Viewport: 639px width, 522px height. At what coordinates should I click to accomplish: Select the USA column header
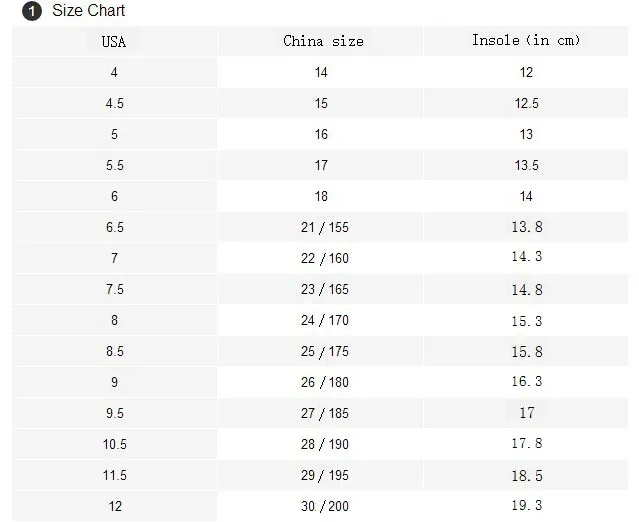[114, 42]
